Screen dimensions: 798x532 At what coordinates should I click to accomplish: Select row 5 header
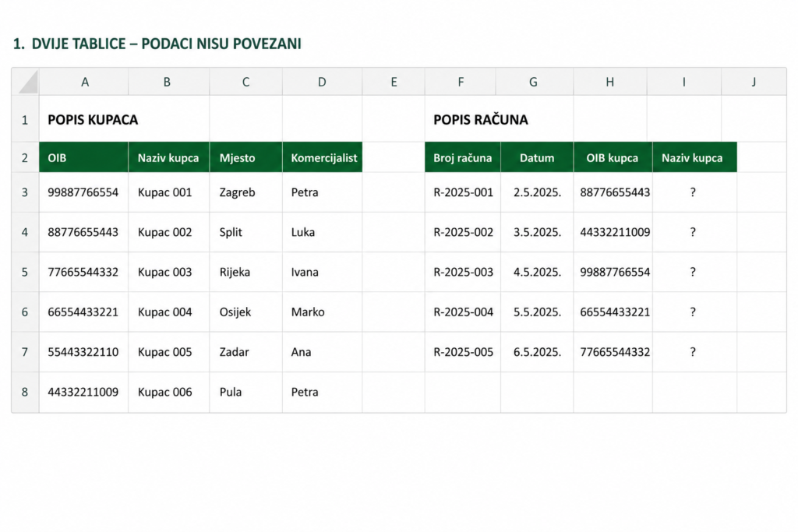[x=26, y=272]
